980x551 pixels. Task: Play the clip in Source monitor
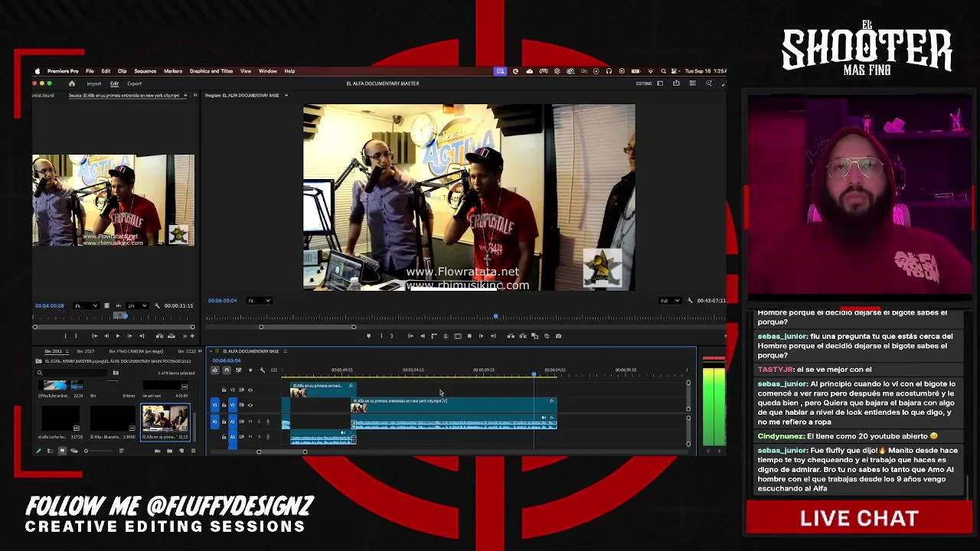tap(117, 336)
